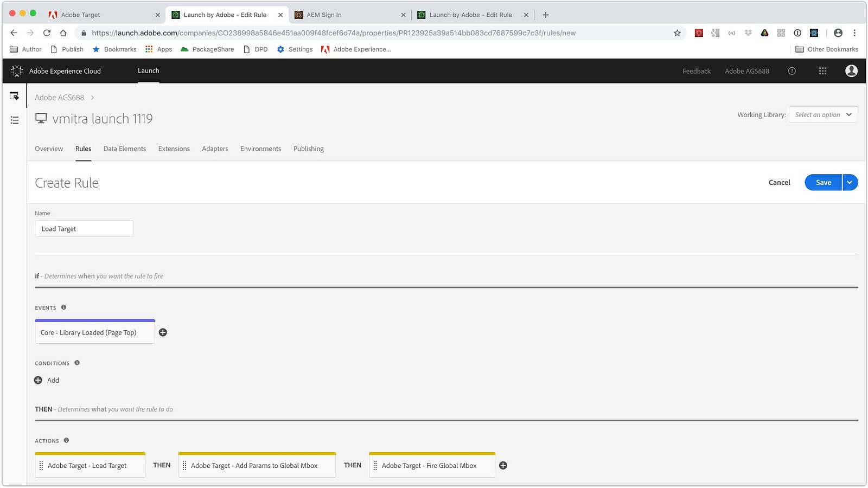Click the Google Drive extension icon

(x=764, y=33)
